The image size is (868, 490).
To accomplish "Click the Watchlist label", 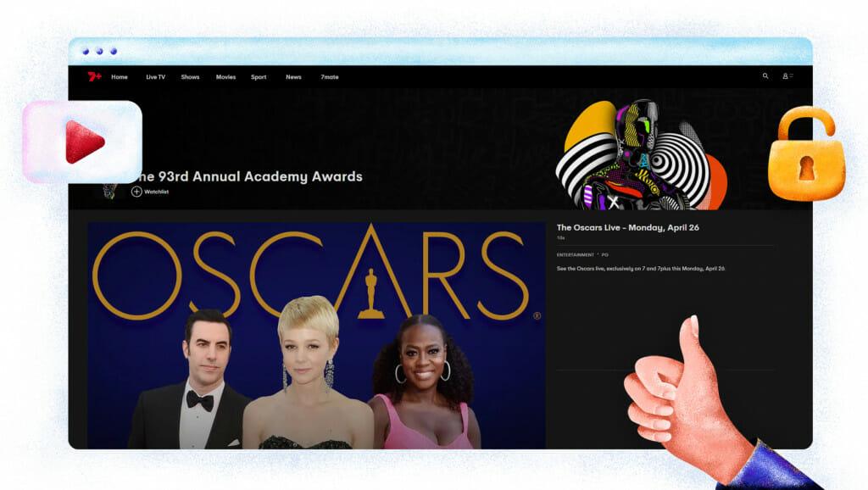I will coord(156,192).
